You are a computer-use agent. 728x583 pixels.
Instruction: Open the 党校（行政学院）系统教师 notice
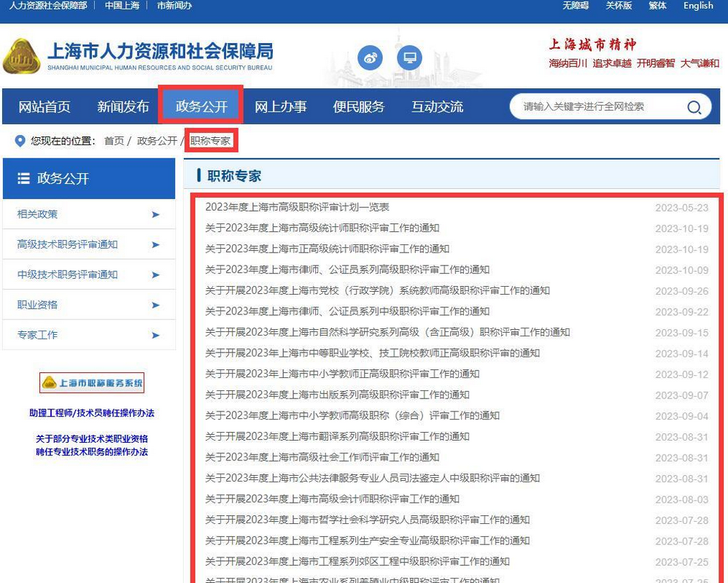click(377, 291)
